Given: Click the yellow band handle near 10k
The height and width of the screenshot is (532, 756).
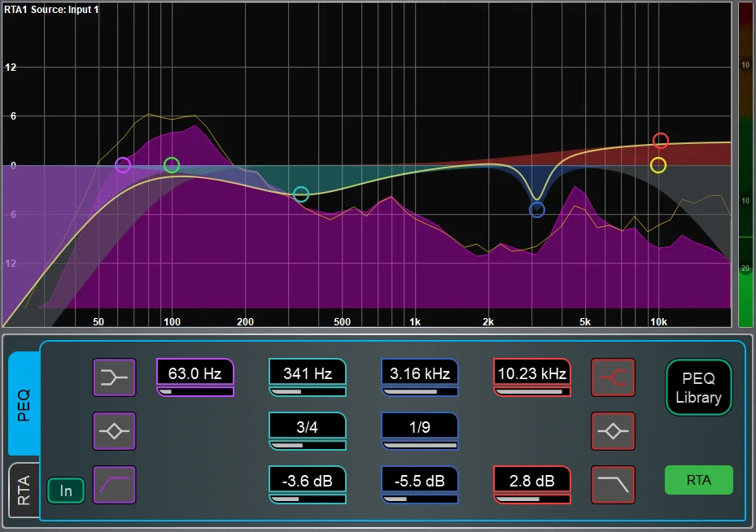Looking at the screenshot, I should [x=658, y=165].
